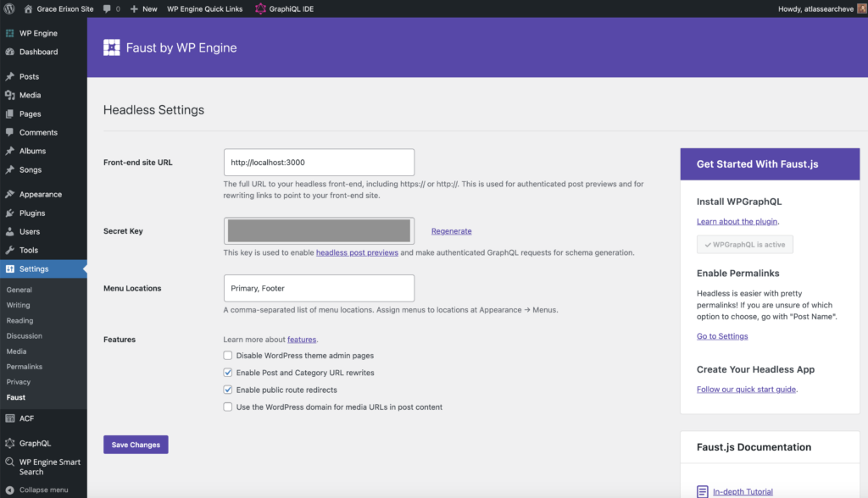This screenshot has height=498, width=868.
Task: Open the New content dropdown in admin bar
Action: pos(143,8)
